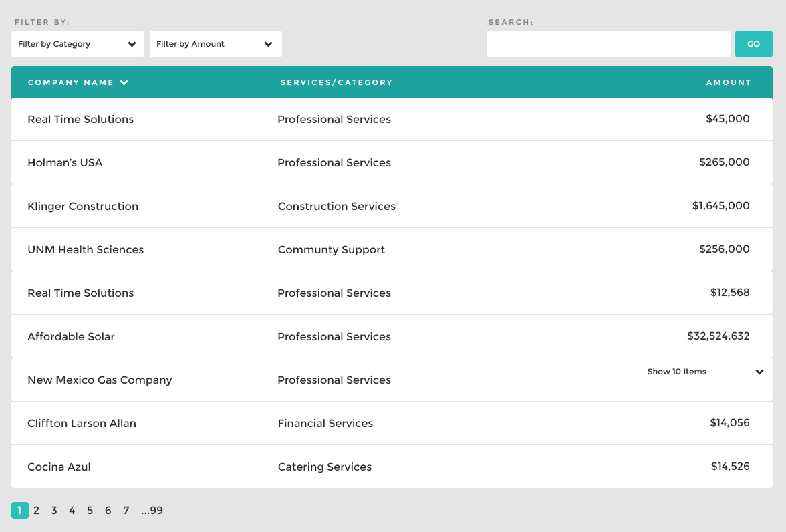Image resolution: width=786 pixels, height=532 pixels.
Task: Open the Show 10 Items dropdown
Action: coord(705,372)
